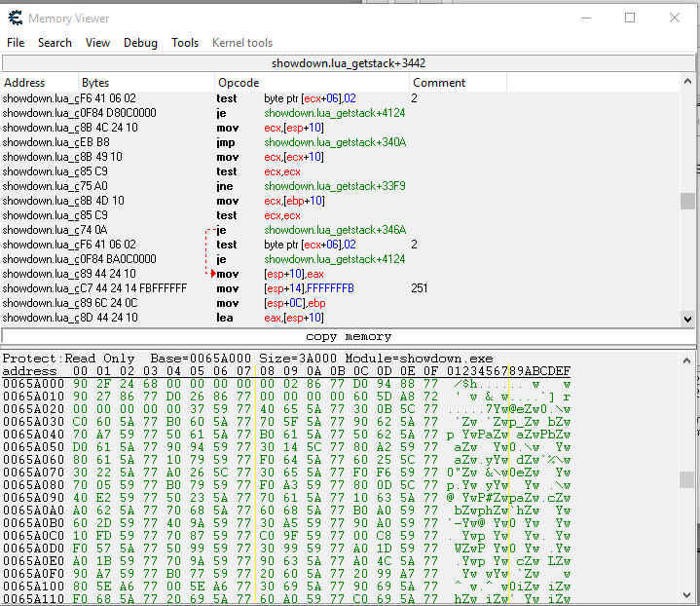This screenshot has height=606, width=700.
Task: Open the Debug menu
Action: [140, 43]
